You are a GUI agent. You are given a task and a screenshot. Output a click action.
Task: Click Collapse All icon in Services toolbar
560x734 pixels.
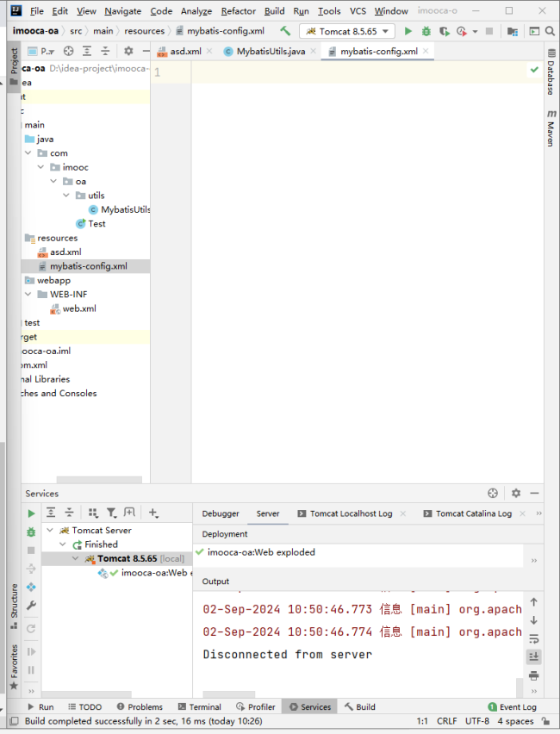[69, 513]
